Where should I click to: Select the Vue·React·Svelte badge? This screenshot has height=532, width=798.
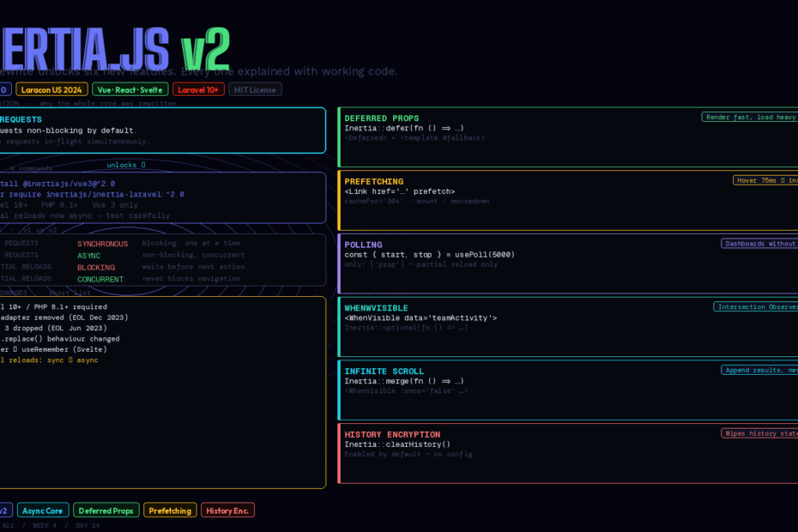[x=130, y=89]
